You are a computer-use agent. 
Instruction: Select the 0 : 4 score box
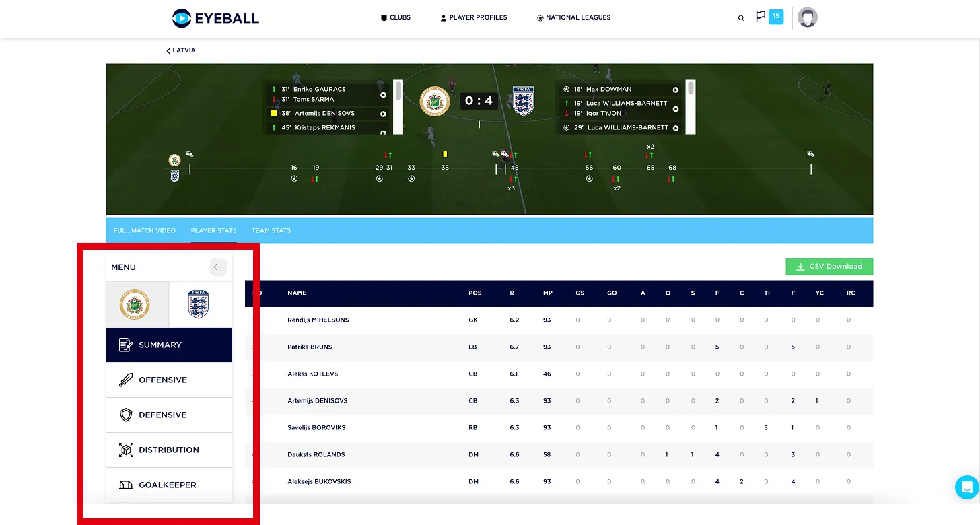[x=479, y=101]
